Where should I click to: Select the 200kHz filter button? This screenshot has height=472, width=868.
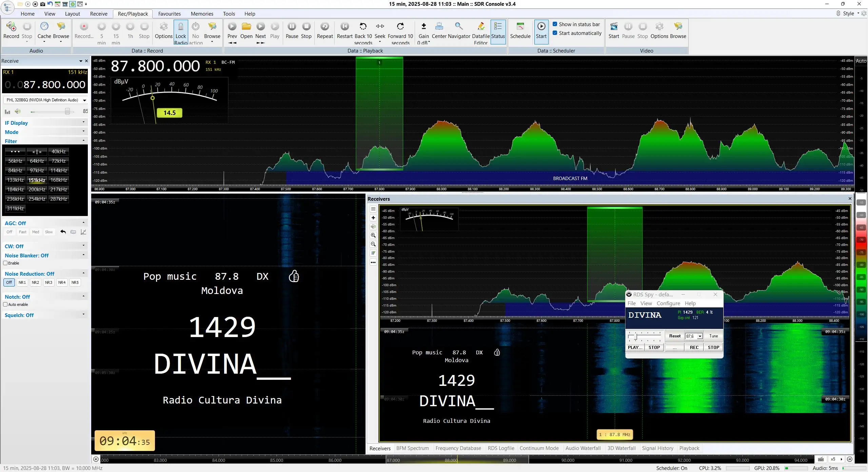(37, 190)
